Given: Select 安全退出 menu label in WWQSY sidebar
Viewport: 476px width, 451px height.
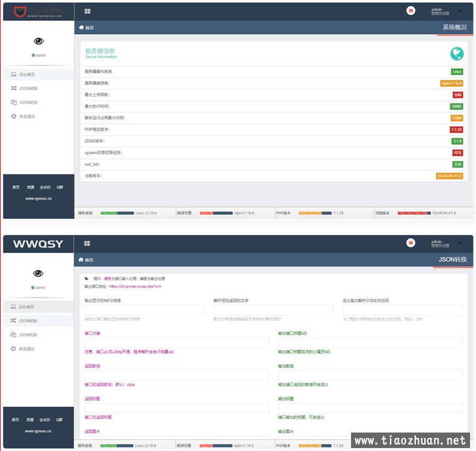Looking at the screenshot, I should (x=26, y=349).
